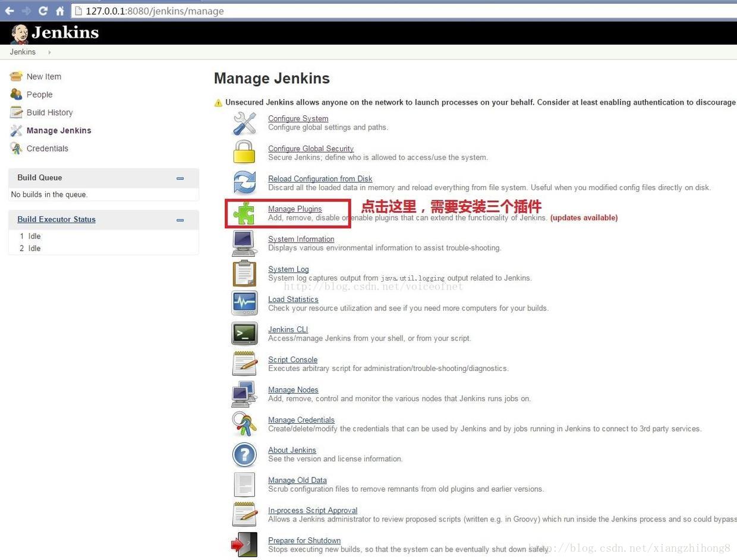
Task: Open the About Jenkins link
Action: pyautogui.click(x=292, y=450)
